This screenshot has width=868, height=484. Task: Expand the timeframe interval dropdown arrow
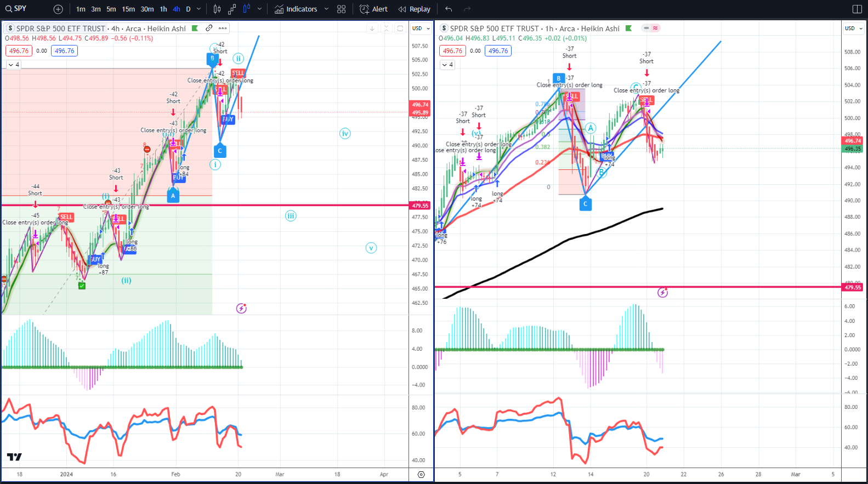(198, 9)
